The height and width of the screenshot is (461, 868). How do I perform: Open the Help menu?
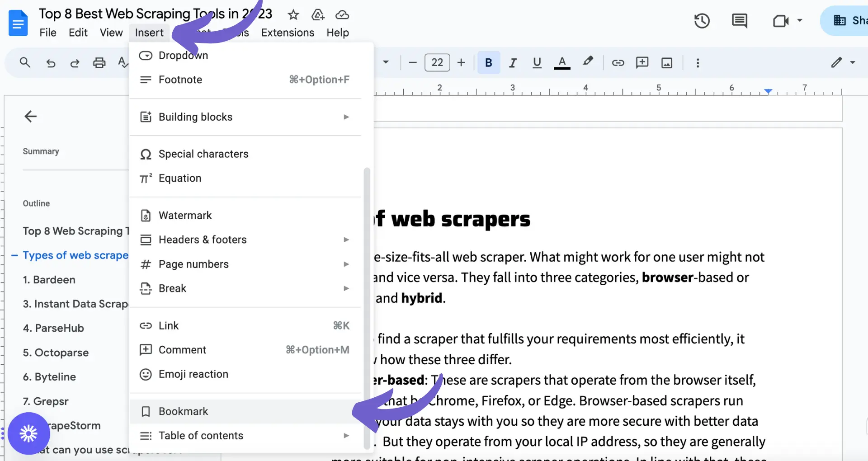click(338, 33)
